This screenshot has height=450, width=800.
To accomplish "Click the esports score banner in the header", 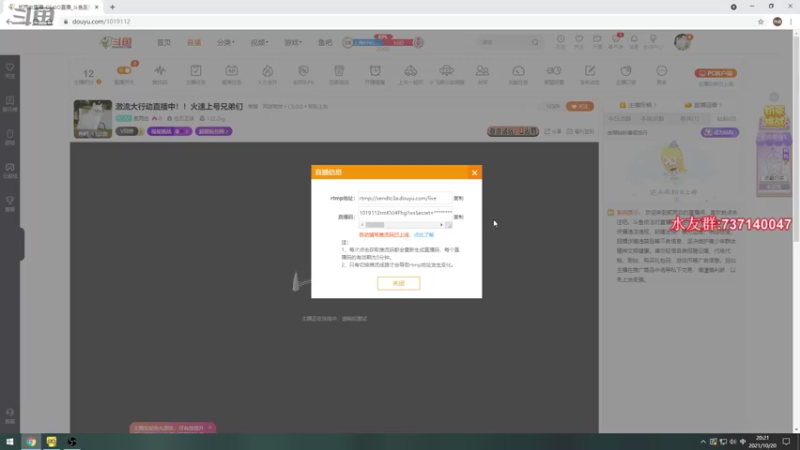I will tap(383, 42).
